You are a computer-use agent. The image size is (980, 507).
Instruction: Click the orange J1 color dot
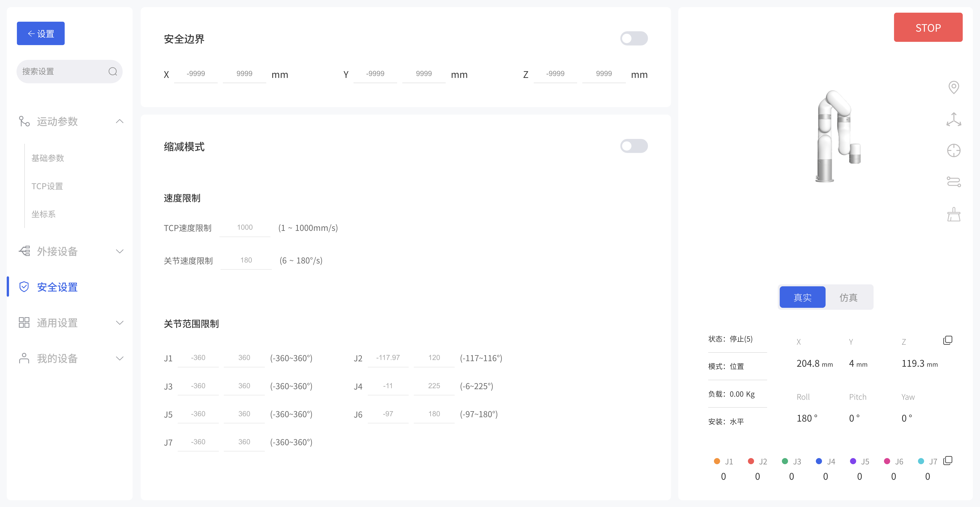click(717, 461)
